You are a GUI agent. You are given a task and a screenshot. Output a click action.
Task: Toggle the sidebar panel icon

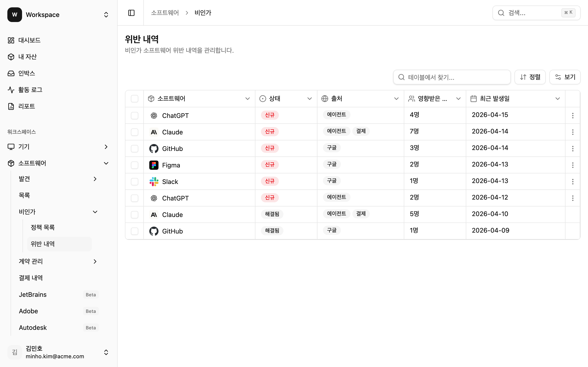131,13
